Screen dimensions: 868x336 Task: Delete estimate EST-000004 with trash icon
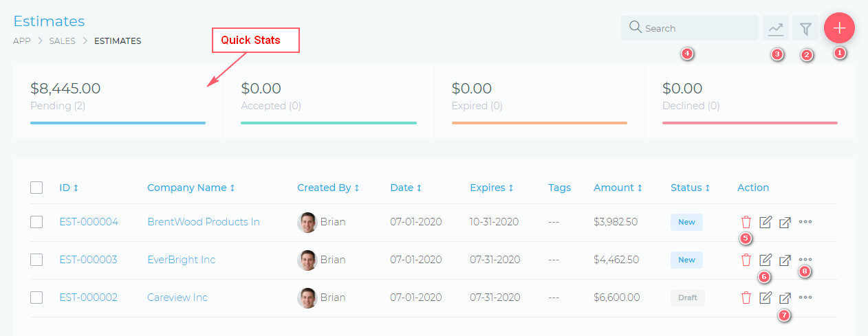click(746, 222)
